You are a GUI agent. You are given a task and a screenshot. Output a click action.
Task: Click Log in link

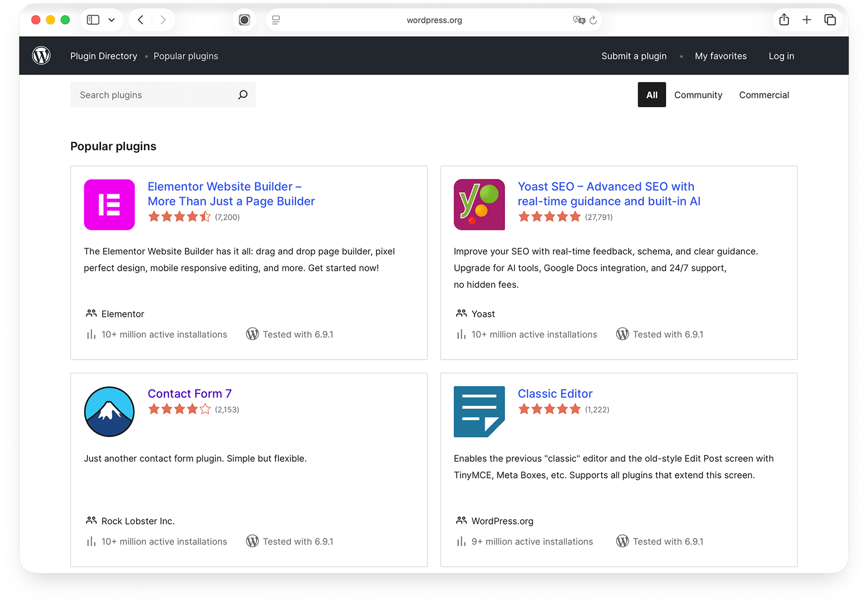click(781, 56)
